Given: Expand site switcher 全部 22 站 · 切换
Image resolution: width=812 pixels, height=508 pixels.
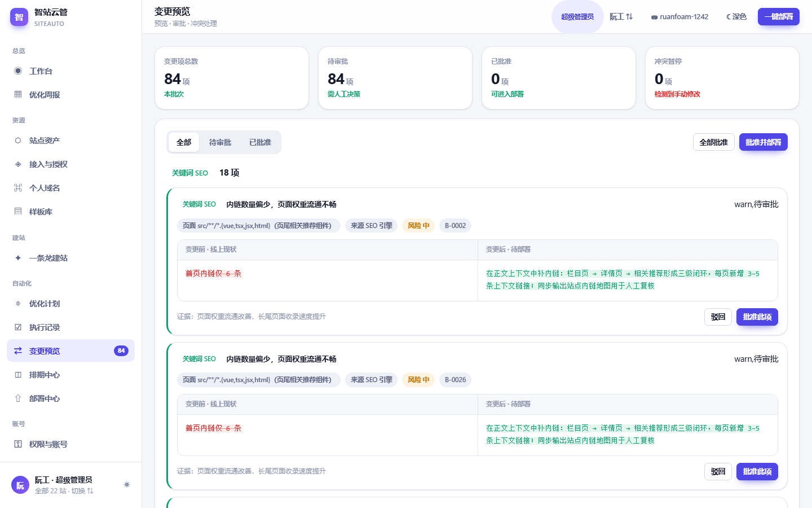Looking at the screenshot, I should tap(64, 491).
